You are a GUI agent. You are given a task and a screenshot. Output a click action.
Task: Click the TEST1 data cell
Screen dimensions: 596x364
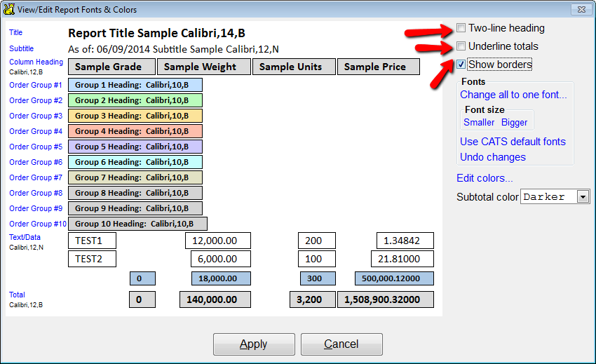[x=93, y=241]
